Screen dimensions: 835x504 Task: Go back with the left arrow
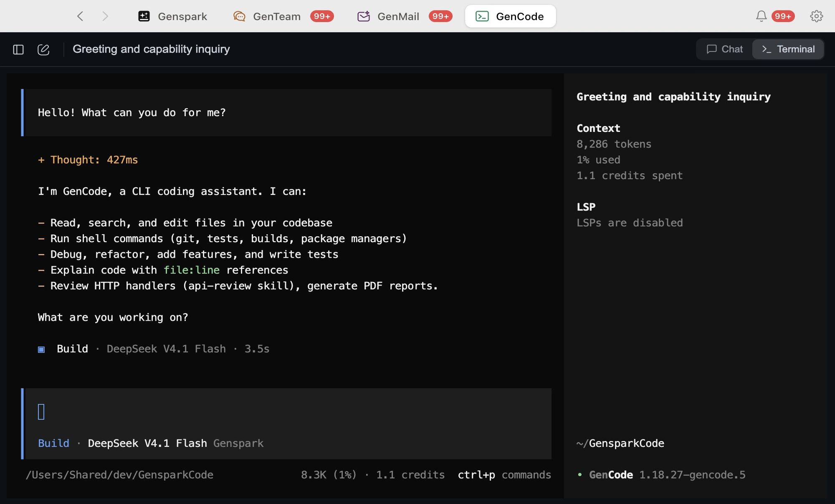80,16
